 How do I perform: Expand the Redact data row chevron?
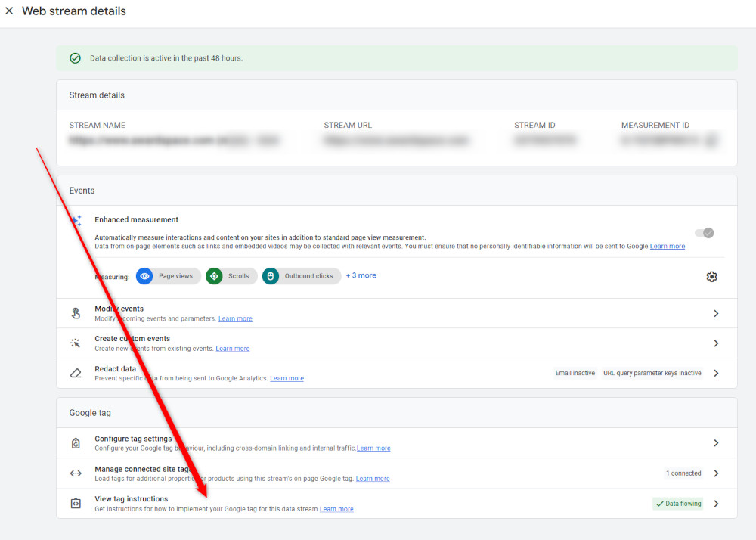point(716,374)
